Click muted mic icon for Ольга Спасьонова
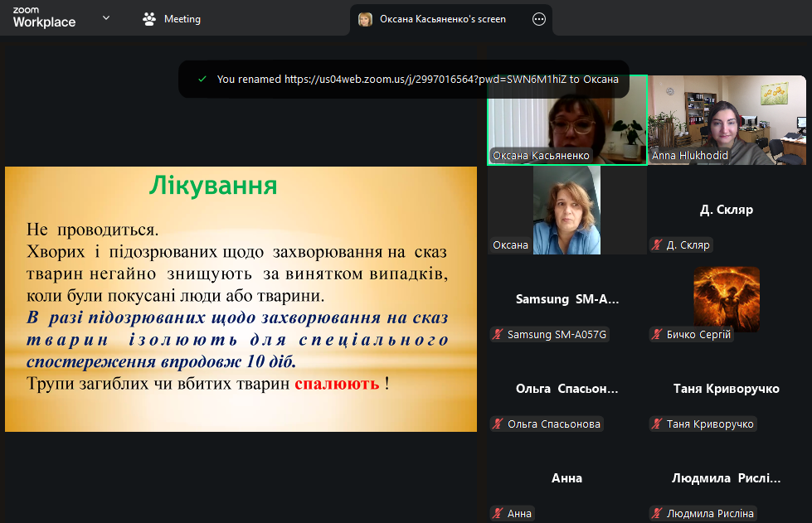812x523 pixels. click(x=498, y=424)
